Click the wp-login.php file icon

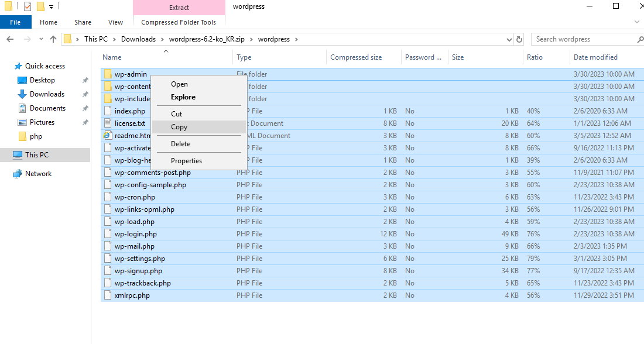click(x=108, y=234)
